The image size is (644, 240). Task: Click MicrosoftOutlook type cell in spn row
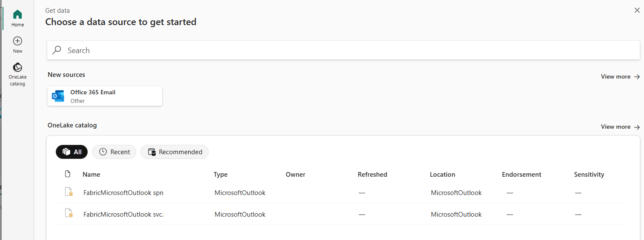point(240,192)
